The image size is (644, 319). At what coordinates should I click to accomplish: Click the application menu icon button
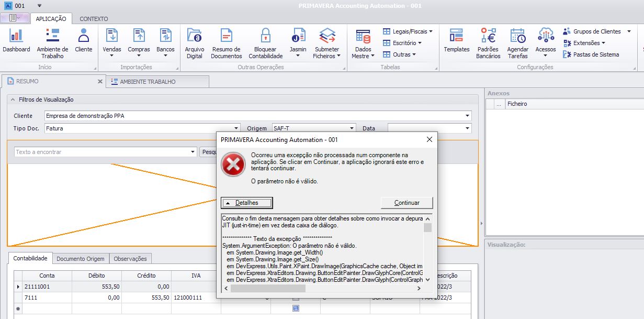click(x=15, y=18)
